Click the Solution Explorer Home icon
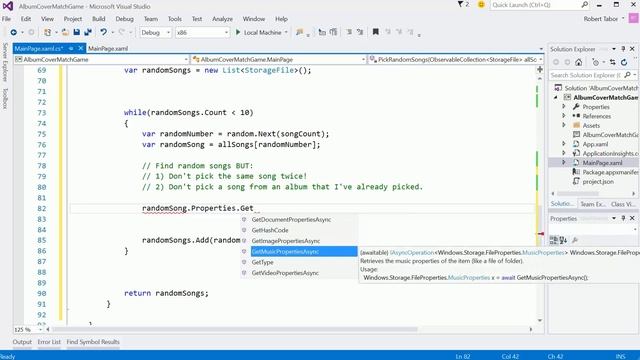 578,62
